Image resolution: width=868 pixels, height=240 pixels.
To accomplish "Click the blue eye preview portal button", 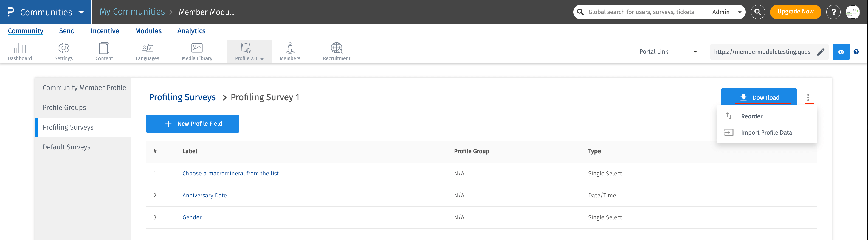I will click(841, 52).
